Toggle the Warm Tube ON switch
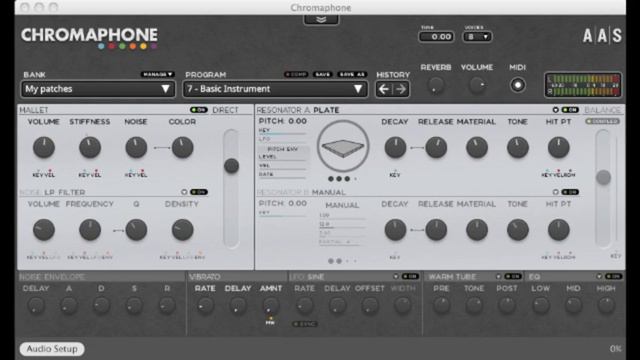 (513, 276)
